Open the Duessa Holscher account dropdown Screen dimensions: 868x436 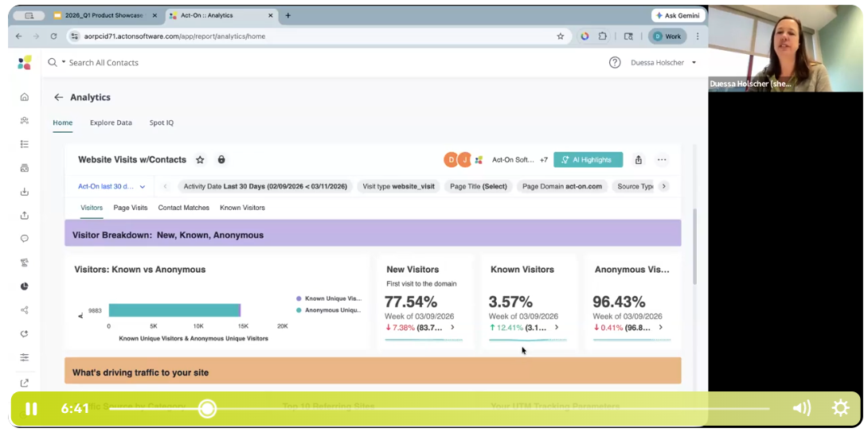click(x=663, y=63)
